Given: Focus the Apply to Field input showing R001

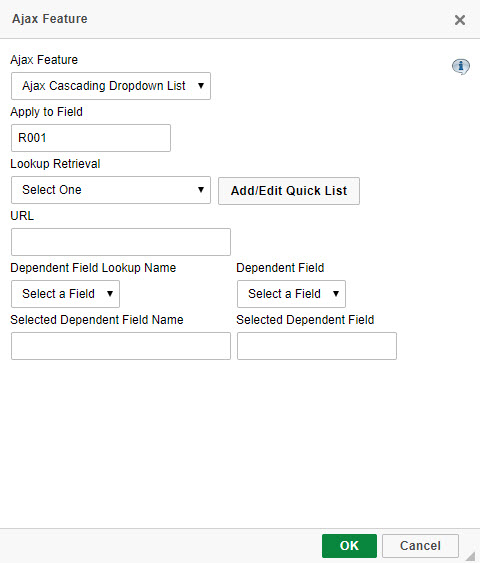Looking at the screenshot, I should point(91,138).
